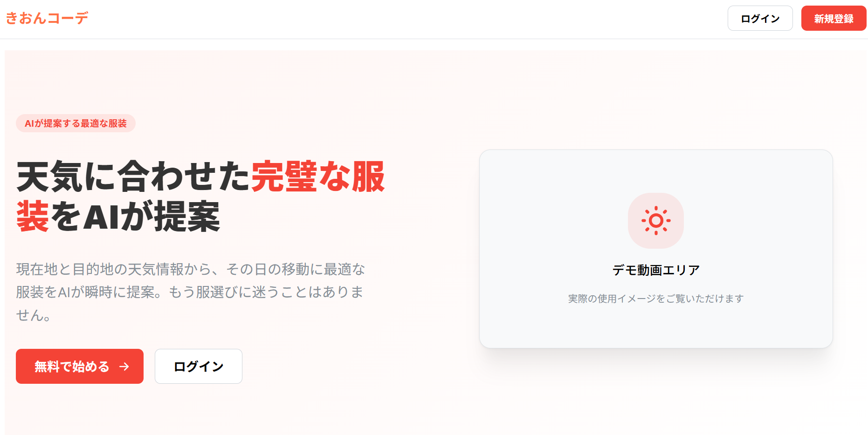This screenshot has height=435, width=868.
Task: Click the header ログイン button
Action: coord(760,18)
